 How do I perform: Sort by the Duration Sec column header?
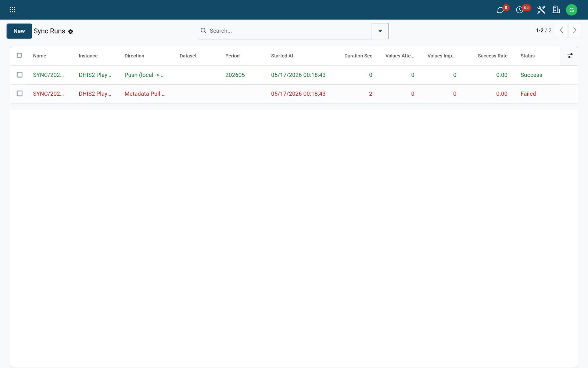coord(358,56)
